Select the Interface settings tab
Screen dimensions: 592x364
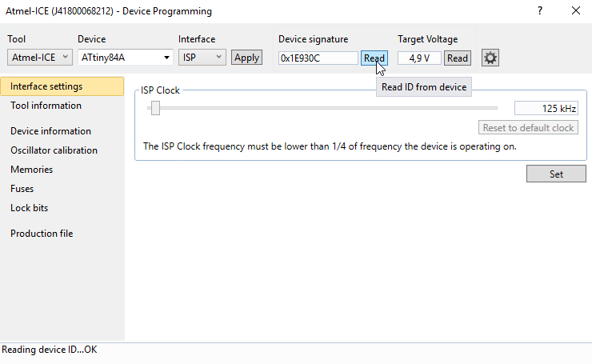tap(62, 86)
